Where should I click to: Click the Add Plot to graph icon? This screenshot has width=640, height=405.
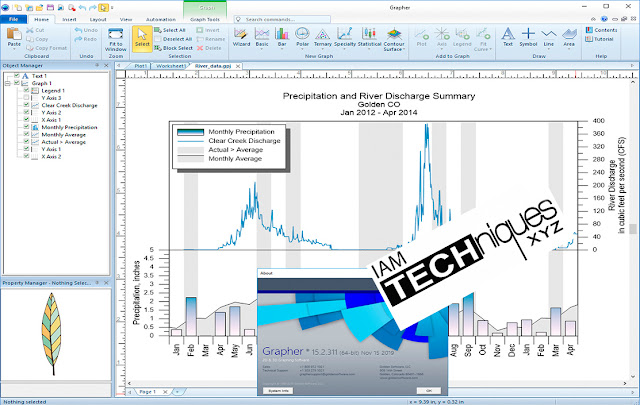pos(421,33)
